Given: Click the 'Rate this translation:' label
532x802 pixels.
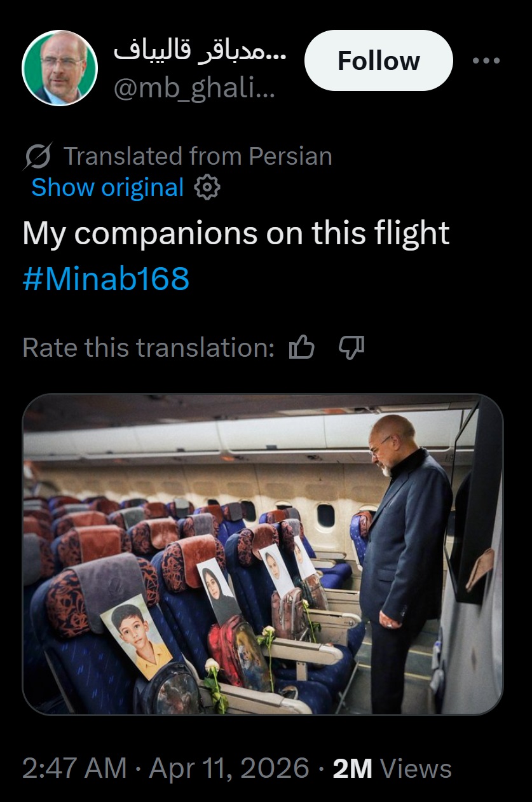Looking at the screenshot, I should point(149,347).
